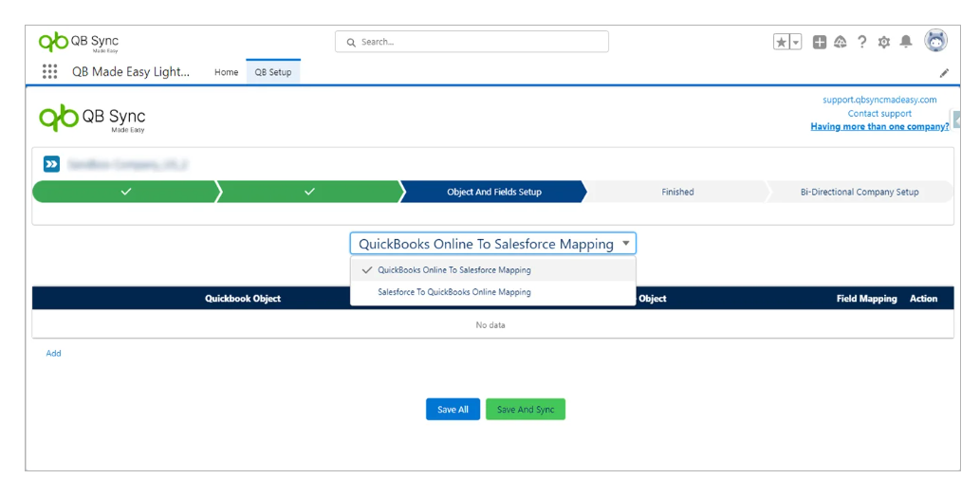Choose QuickBooks Online To Salesforce Mapping option

(493, 270)
